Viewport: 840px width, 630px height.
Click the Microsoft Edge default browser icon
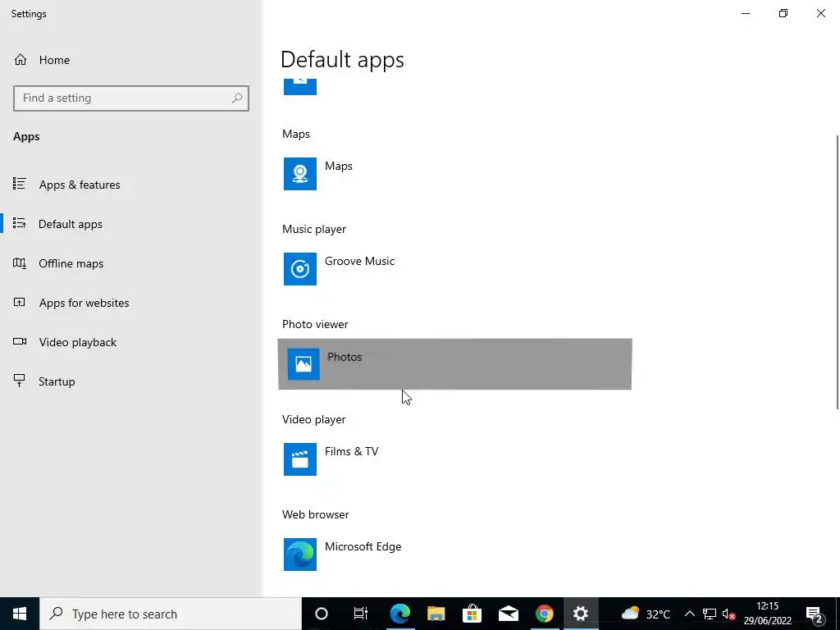[x=300, y=555]
